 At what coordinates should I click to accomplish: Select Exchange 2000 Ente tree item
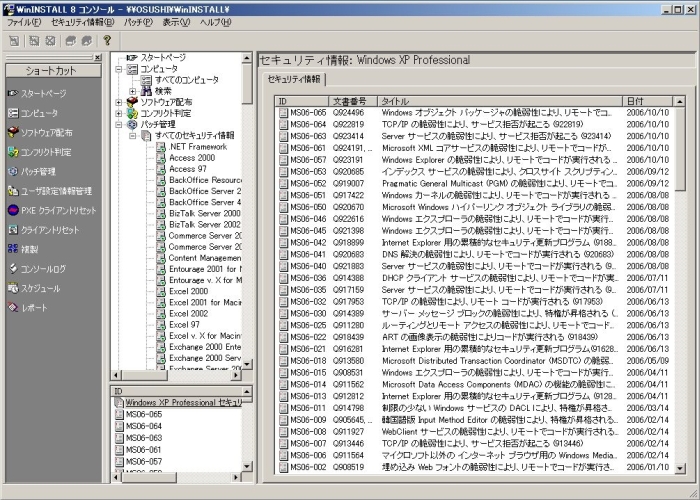tap(205, 347)
